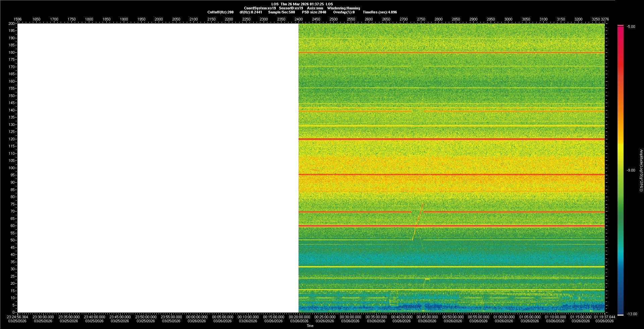Click the 01:19:37.644 end time label
This screenshot has height=329, width=644.
point(605,317)
